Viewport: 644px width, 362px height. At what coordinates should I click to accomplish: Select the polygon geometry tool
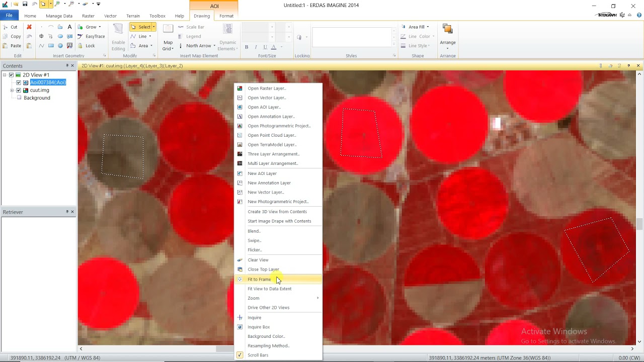tap(60, 27)
